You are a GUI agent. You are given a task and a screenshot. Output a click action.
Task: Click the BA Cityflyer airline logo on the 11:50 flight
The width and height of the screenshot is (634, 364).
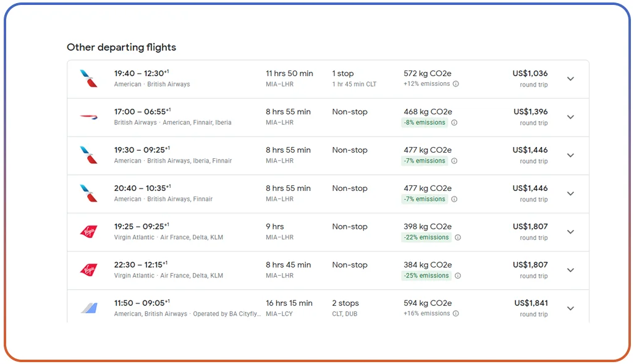(x=89, y=307)
